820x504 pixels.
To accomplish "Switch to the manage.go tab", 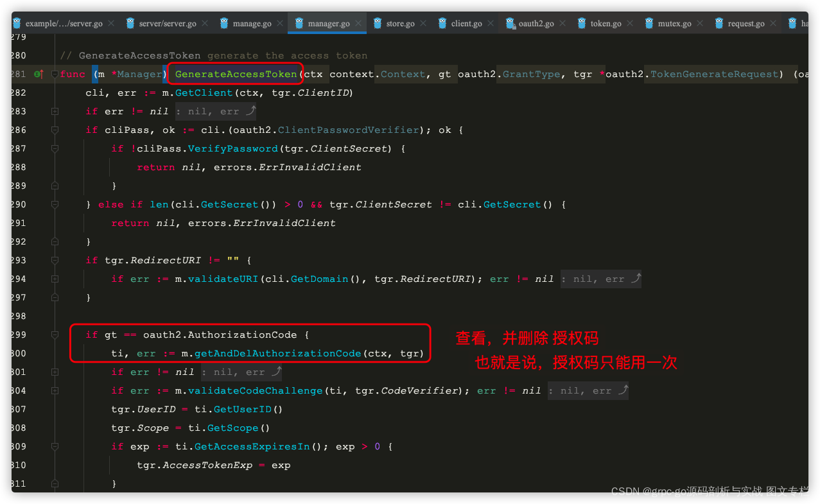I will (x=252, y=24).
